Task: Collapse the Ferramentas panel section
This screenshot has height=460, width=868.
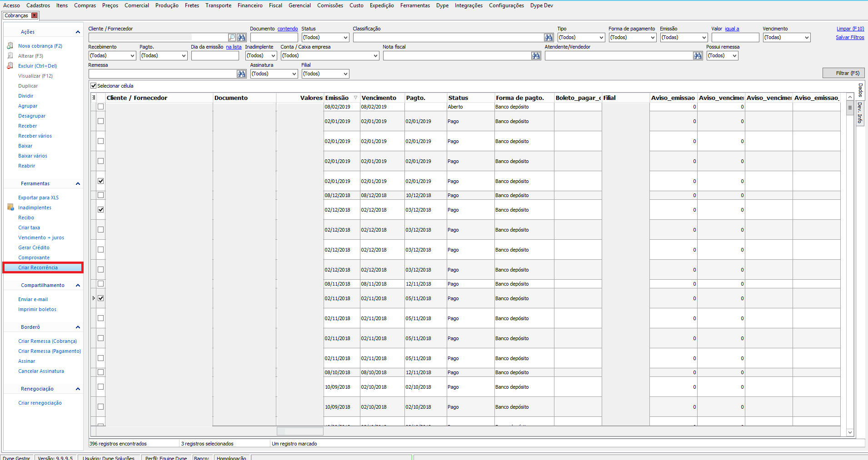Action: click(78, 183)
